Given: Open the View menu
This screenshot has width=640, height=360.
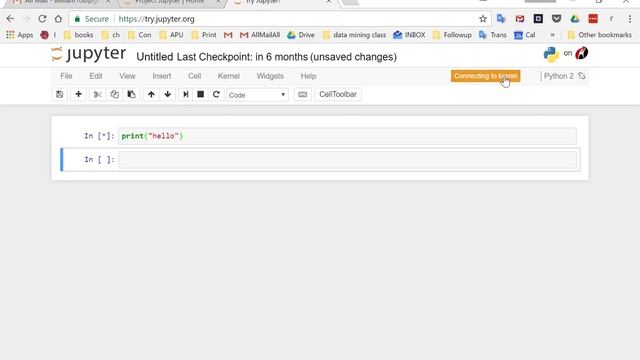Looking at the screenshot, I should coord(127,76).
